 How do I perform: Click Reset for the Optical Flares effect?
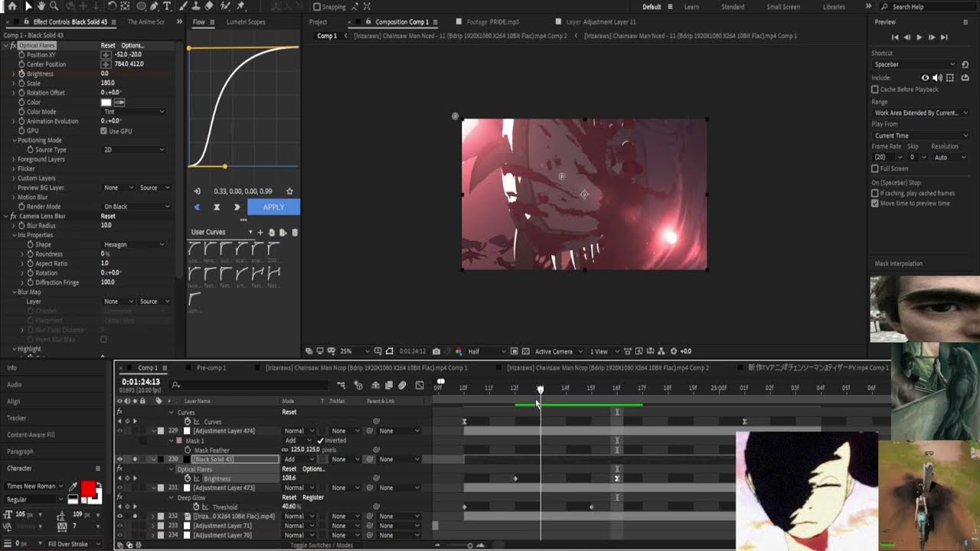tap(108, 45)
